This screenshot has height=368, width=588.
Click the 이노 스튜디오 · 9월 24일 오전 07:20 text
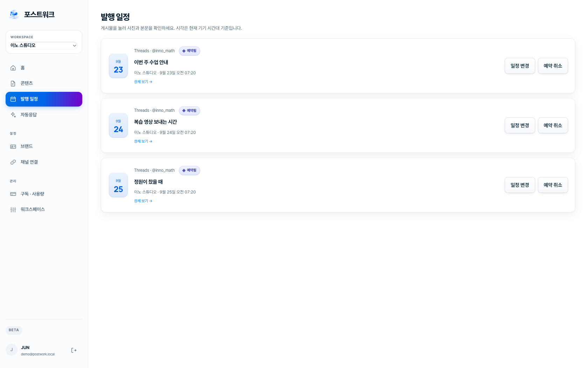point(165,132)
